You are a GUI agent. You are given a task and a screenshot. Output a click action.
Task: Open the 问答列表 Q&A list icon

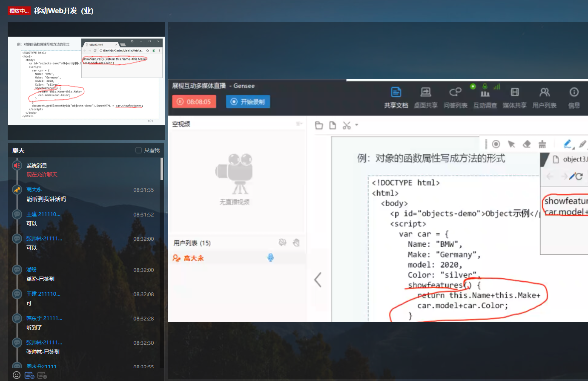coord(455,97)
